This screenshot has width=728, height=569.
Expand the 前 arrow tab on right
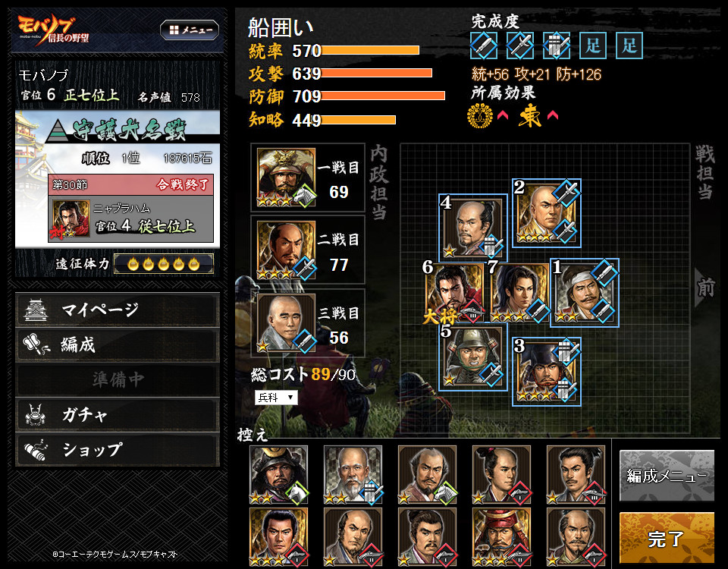[x=704, y=288]
